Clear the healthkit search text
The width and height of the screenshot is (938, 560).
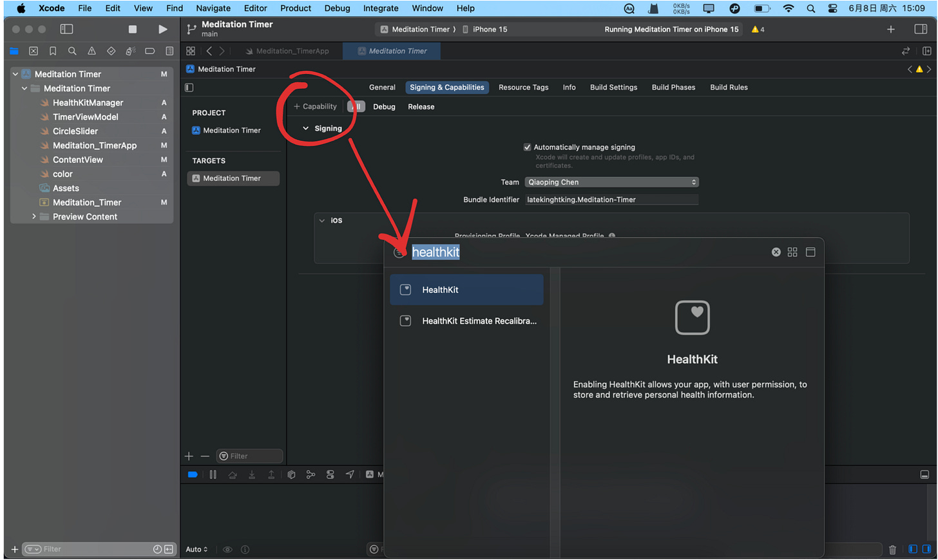(776, 252)
